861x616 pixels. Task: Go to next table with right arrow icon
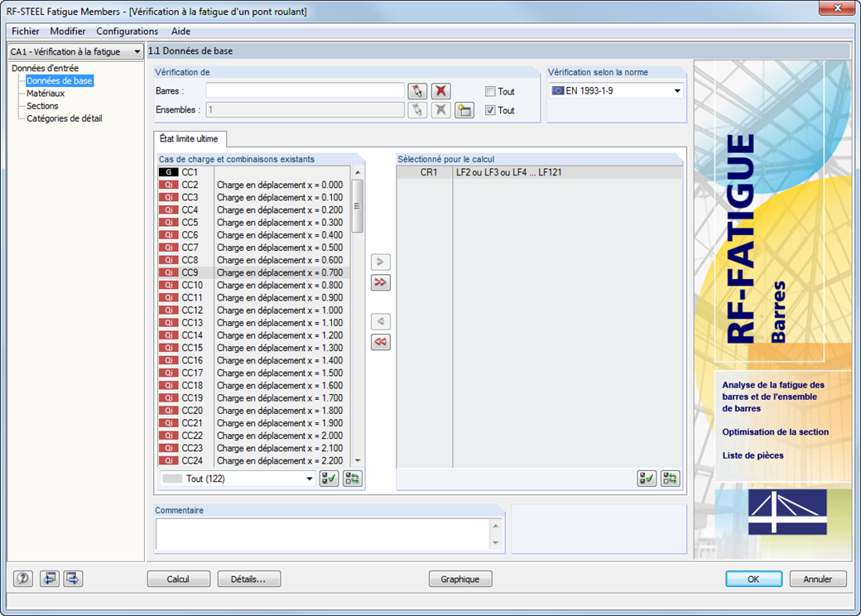[x=73, y=579]
